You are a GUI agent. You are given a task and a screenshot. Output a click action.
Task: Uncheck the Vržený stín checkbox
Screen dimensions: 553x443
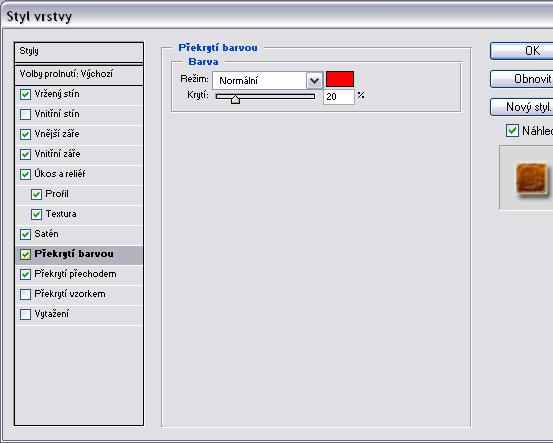[x=25, y=95]
